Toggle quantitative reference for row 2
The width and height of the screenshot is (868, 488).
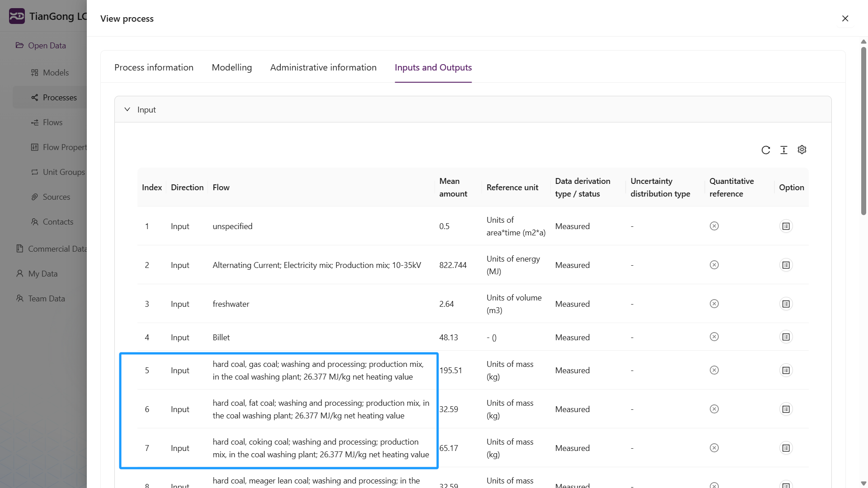tap(714, 265)
